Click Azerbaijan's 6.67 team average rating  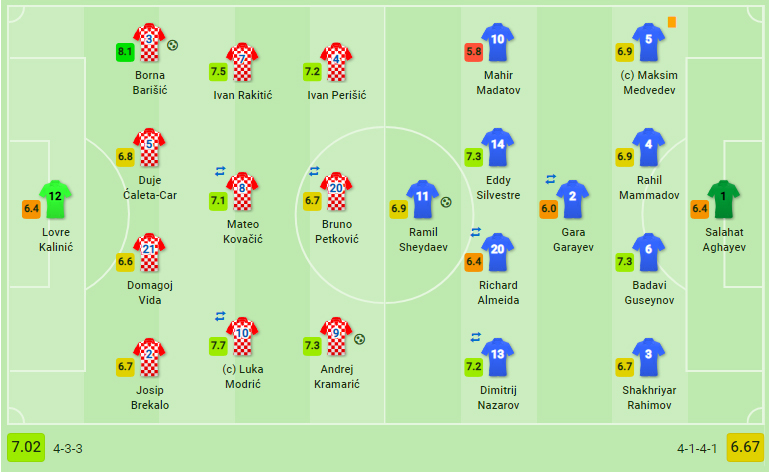(x=745, y=446)
